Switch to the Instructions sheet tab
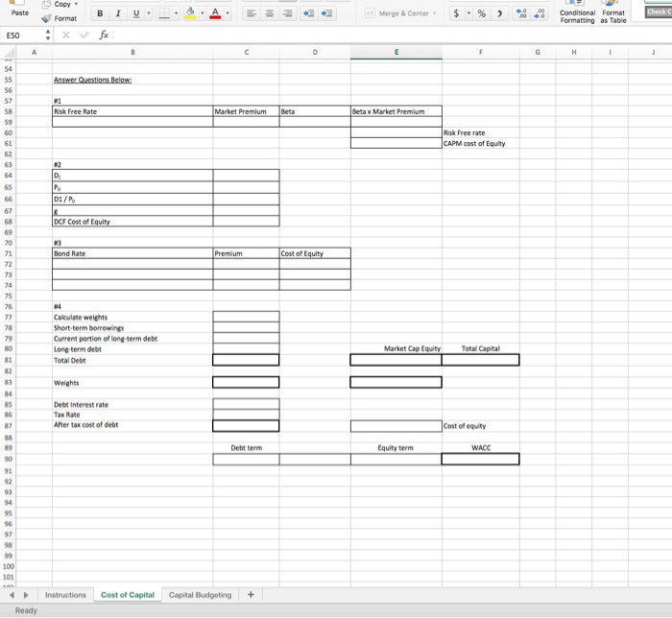 (x=65, y=595)
